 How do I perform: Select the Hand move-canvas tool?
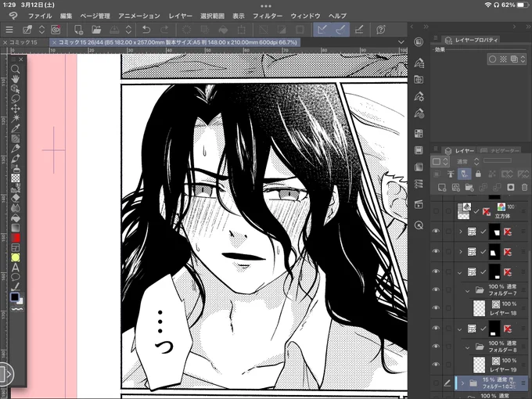16,79
